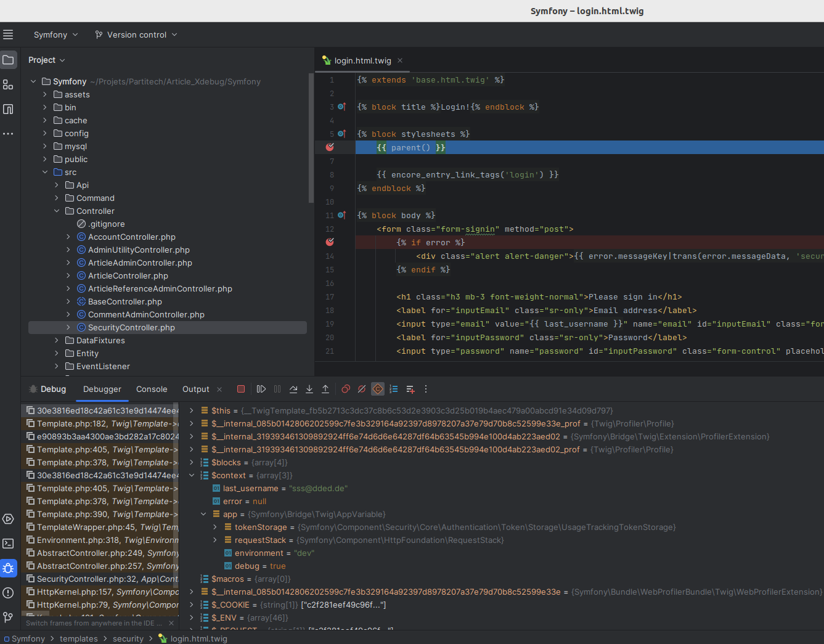Switch to the Debugger tab
Screen dimensions: 824x644
coord(102,389)
